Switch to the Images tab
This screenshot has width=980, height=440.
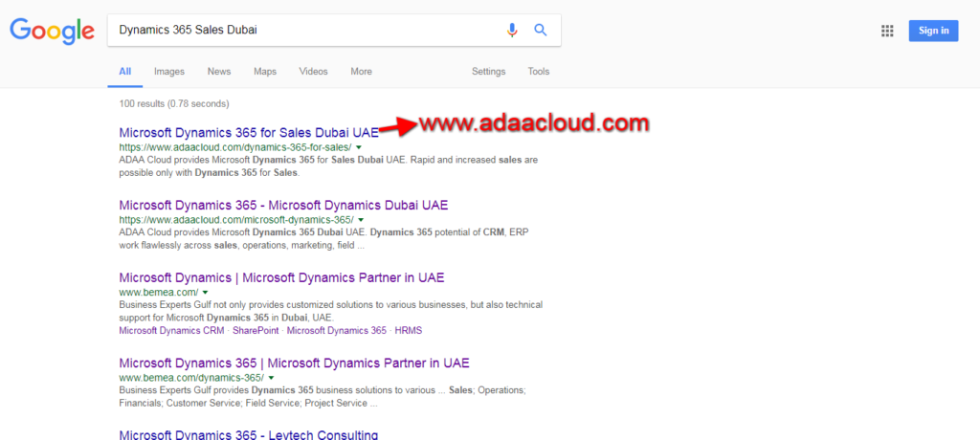click(x=169, y=72)
